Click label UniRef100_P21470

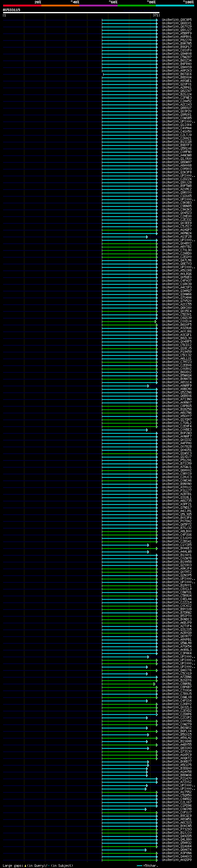(176, 778)
